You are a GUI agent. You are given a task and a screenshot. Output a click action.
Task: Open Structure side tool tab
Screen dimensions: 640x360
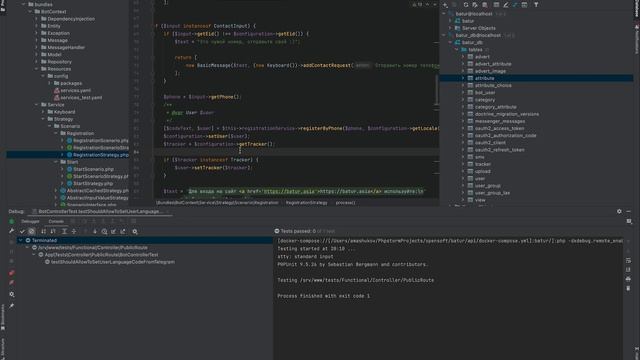click(x=2, y=349)
